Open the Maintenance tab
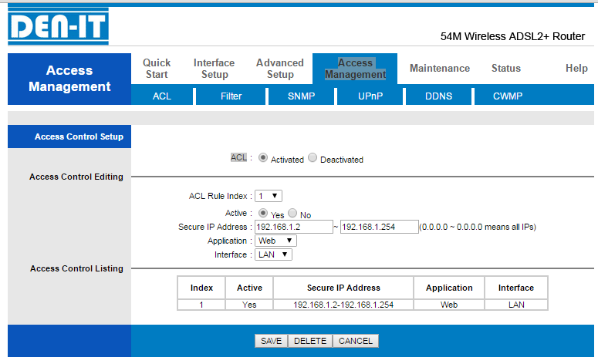Image resolution: width=598 pixels, height=364 pixels. coord(439,69)
